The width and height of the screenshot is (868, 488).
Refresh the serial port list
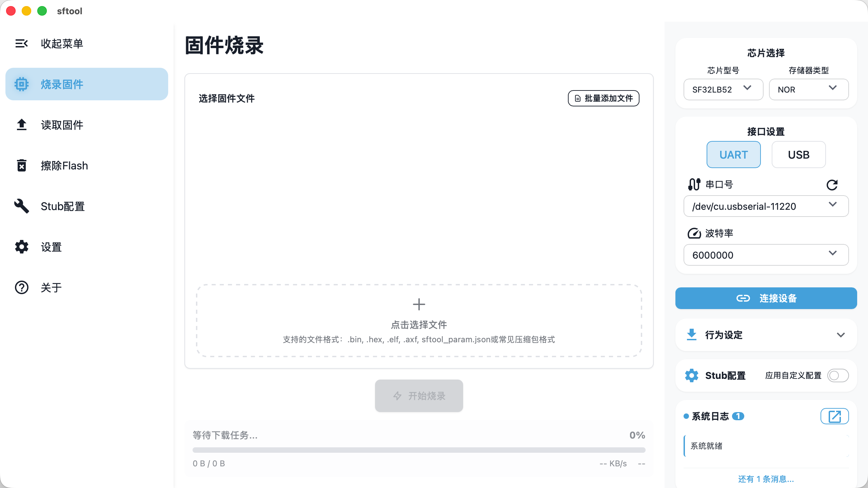click(x=832, y=184)
